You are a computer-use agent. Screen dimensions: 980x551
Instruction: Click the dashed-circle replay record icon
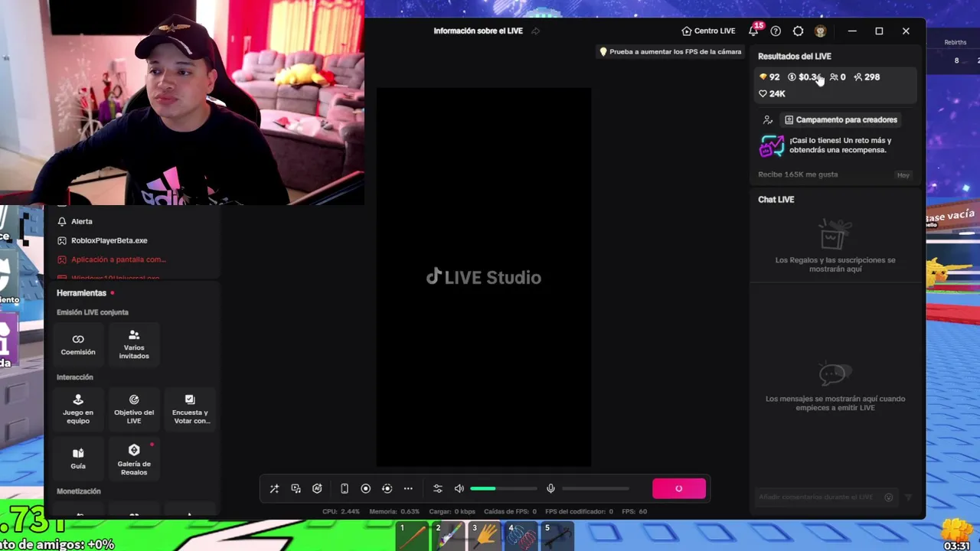point(387,488)
